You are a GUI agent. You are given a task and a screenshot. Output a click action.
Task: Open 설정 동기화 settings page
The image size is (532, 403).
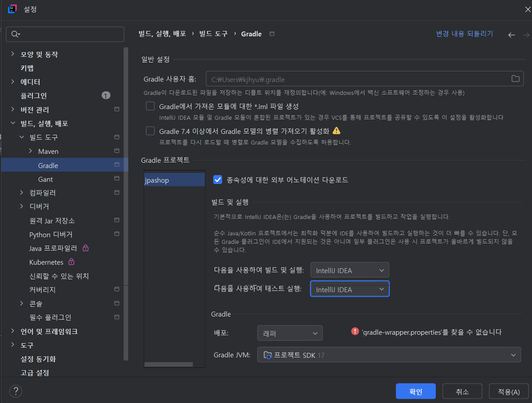[38, 359]
